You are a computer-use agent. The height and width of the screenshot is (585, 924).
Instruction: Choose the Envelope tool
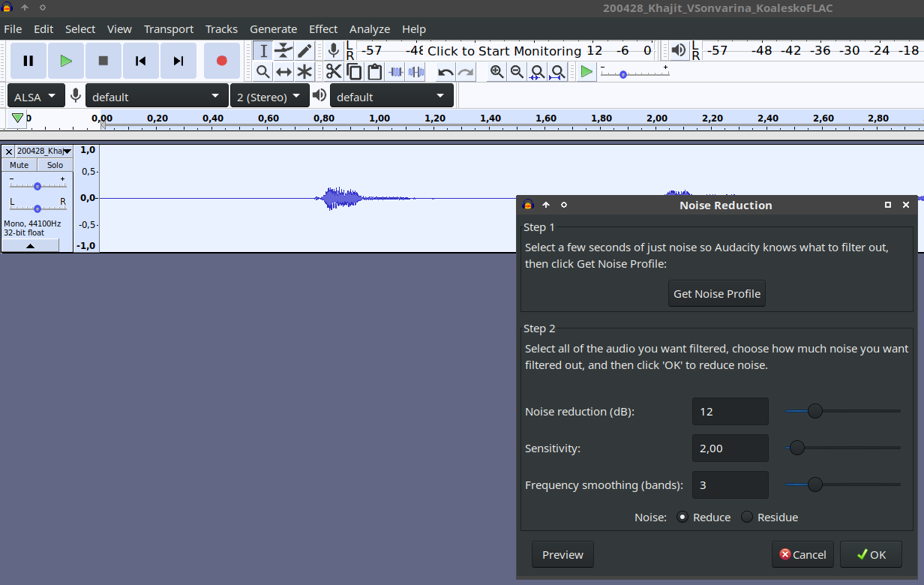tap(283, 51)
